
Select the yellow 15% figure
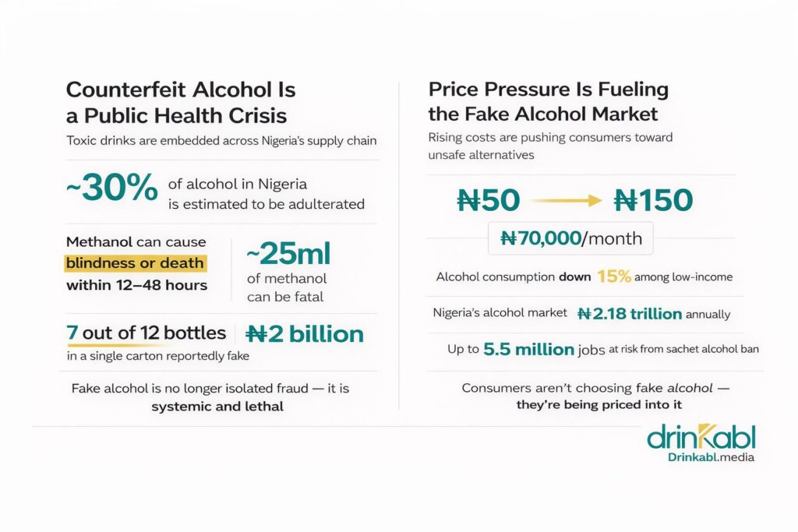613,277
